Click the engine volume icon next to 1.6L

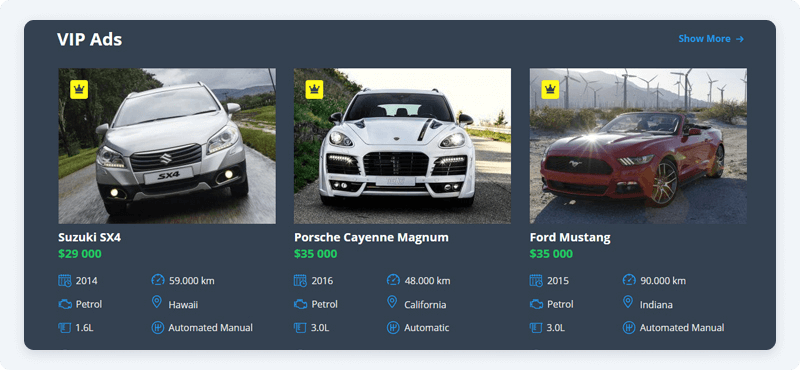(x=64, y=328)
